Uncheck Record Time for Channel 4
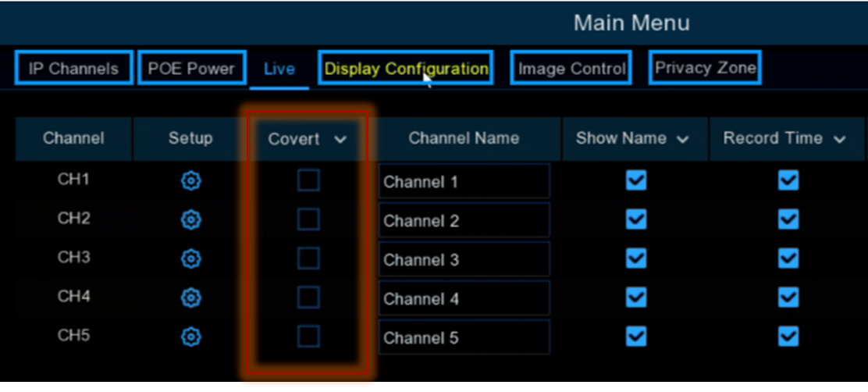Screen dimensions: 868x392 (x=788, y=298)
